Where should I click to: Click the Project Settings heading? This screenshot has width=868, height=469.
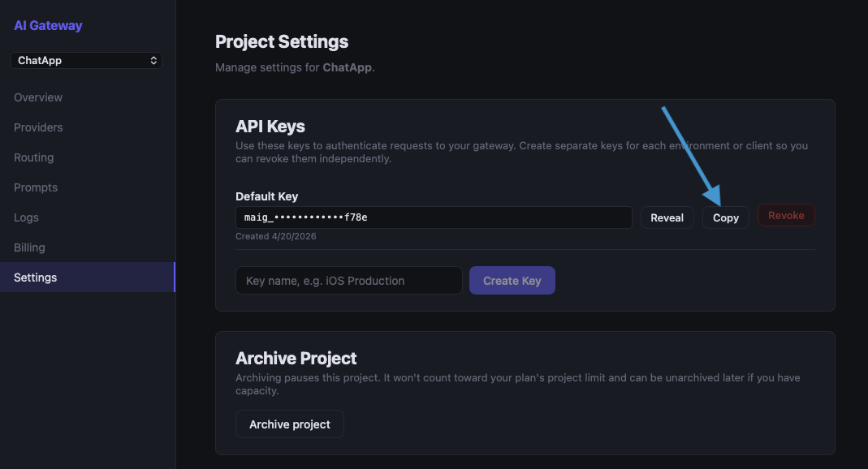[282, 41]
